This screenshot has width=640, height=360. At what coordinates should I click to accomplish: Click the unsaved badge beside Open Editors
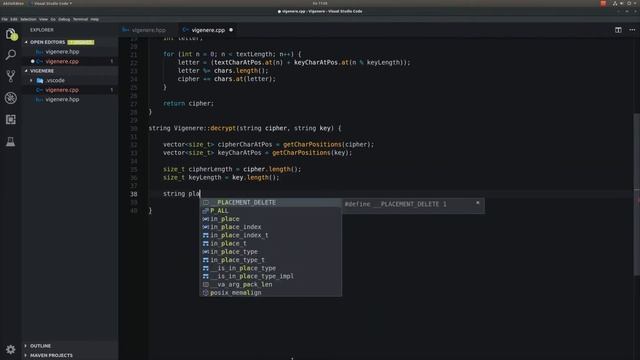coord(81,42)
